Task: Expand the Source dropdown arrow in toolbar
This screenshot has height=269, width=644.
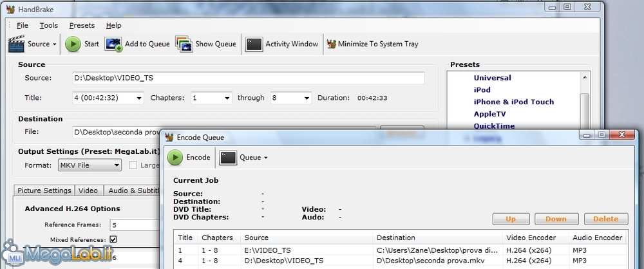Action: click(x=54, y=44)
